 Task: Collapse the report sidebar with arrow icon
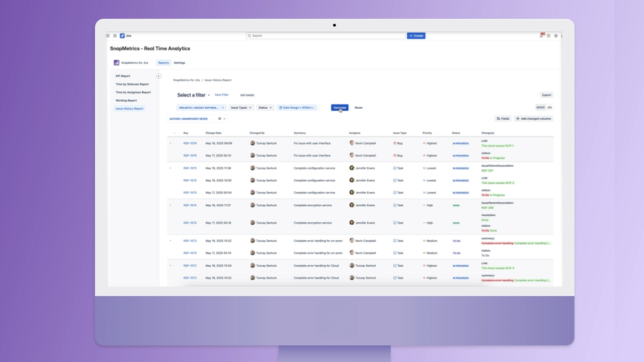click(x=159, y=76)
